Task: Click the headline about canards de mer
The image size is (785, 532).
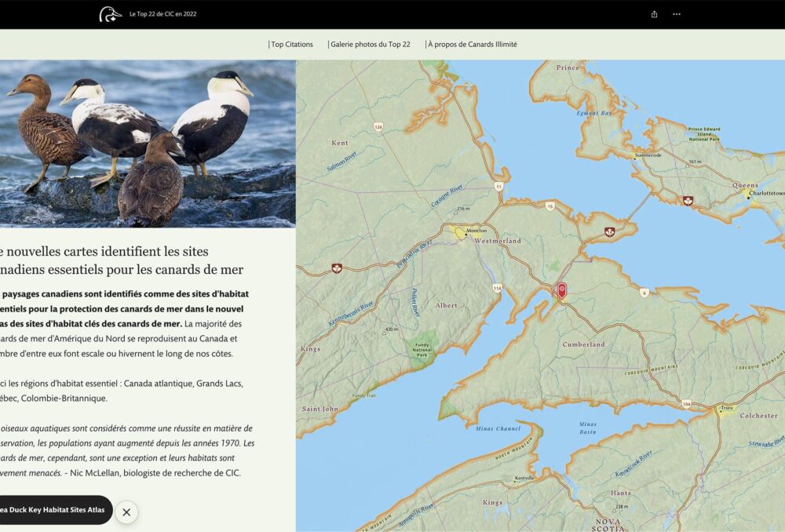Action: point(122,261)
